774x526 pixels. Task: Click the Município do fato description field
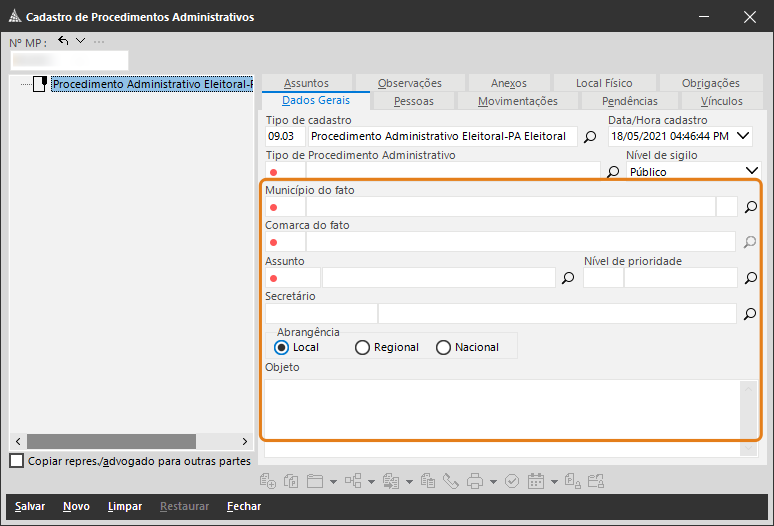tap(510, 207)
